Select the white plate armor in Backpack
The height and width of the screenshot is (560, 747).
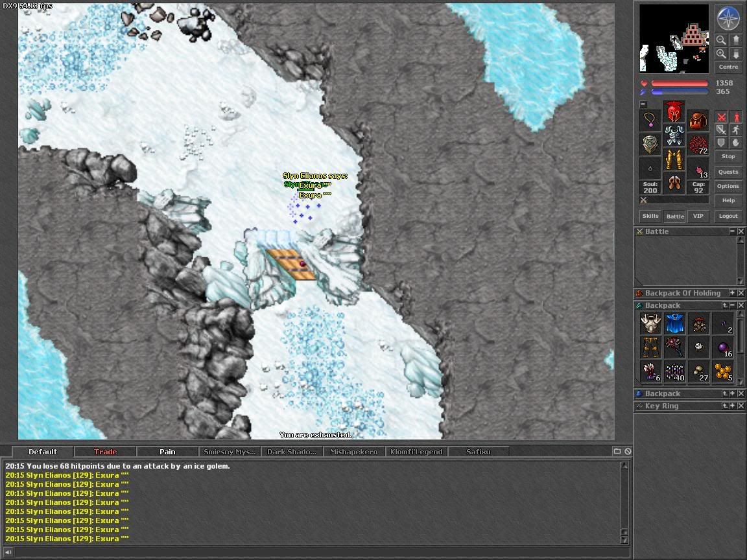[x=650, y=323]
